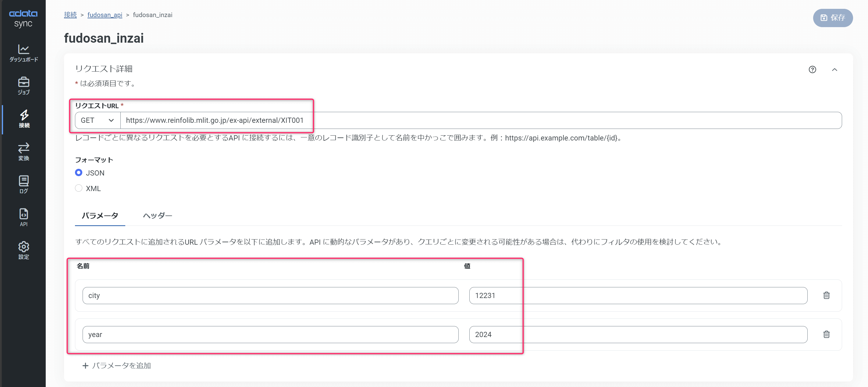Open the GET method dropdown

(98, 121)
